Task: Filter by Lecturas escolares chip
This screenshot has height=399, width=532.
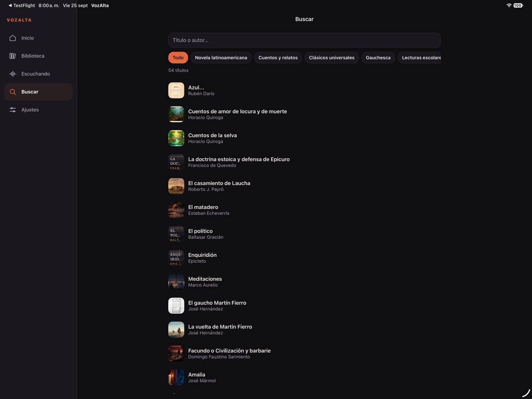Action: (419, 58)
